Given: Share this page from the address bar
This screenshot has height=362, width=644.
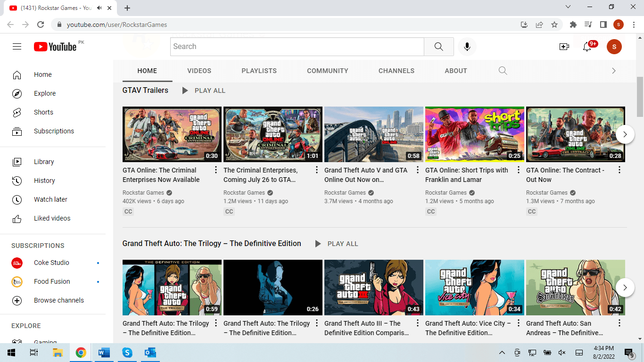Looking at the screenshot, I should (539, 25).
